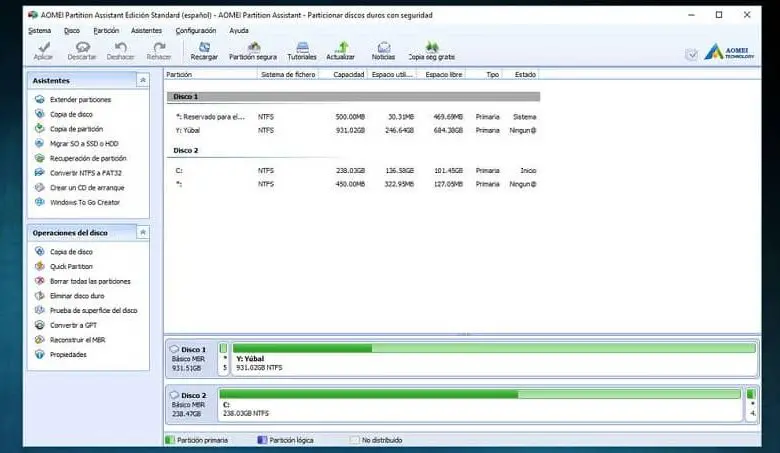Open the Sistema menu
780x453 pixels.
pos(40,31)
